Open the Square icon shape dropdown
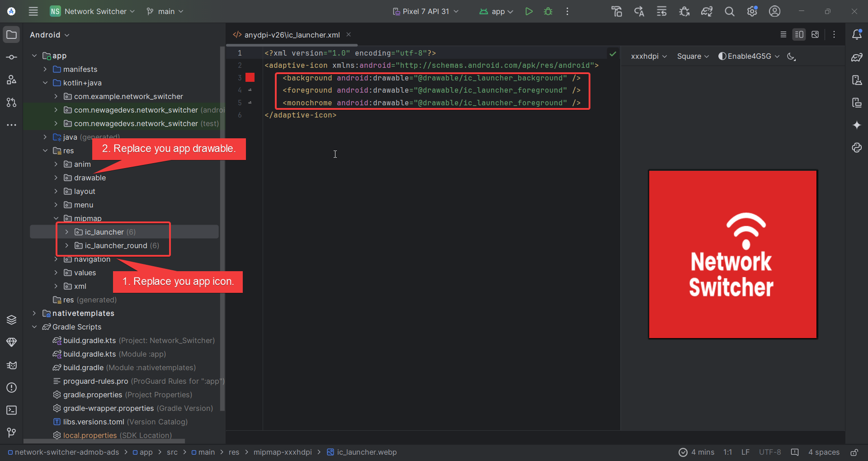Viewport: 868px width, 461px height. [x=693, y=56]
